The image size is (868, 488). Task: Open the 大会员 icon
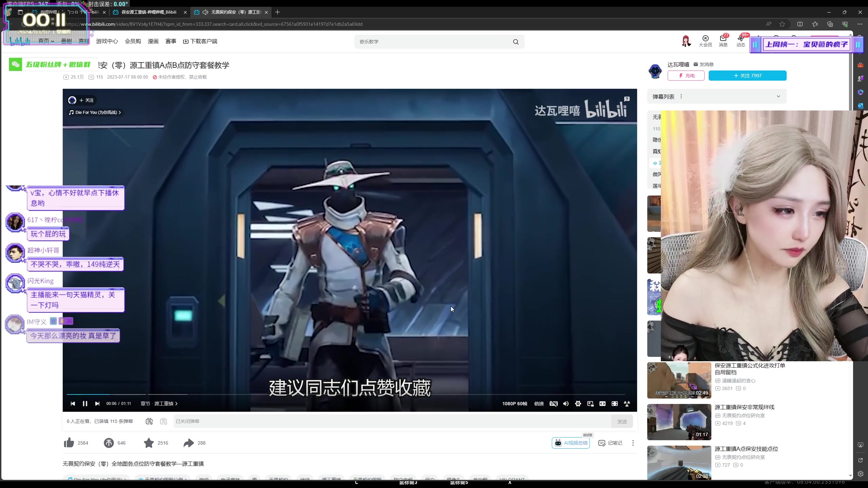click(705, 41)
